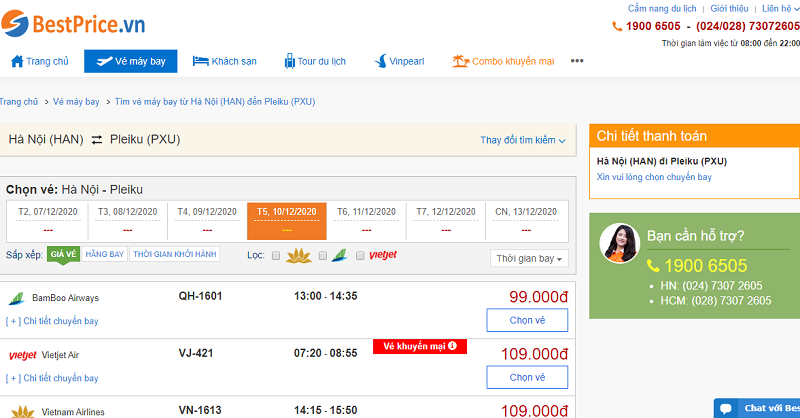
Task: Click yellow phone icon in support box
Action: (653, 265)
